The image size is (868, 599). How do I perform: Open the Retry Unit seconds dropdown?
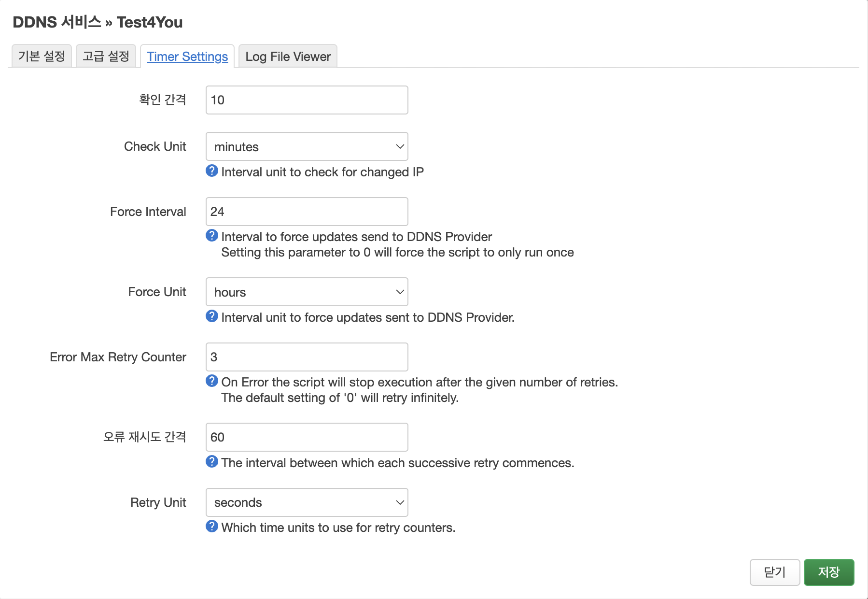click(x=307, y=502)
